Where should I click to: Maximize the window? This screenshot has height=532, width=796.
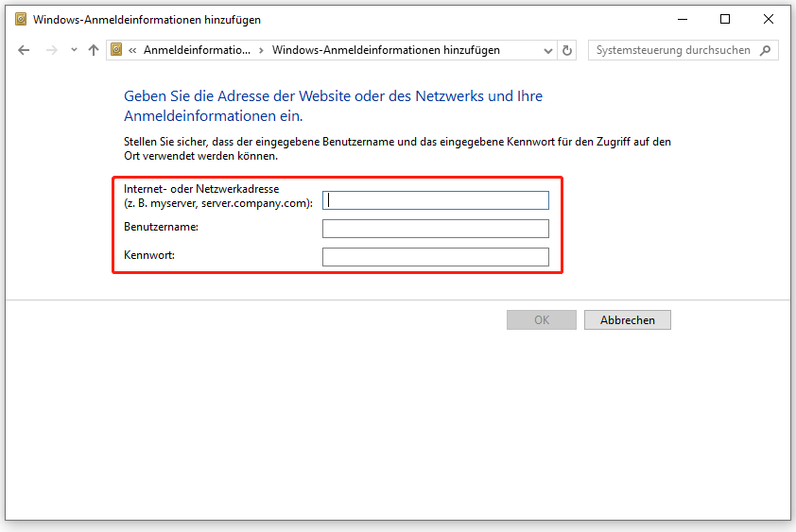[x=725, y=19]
